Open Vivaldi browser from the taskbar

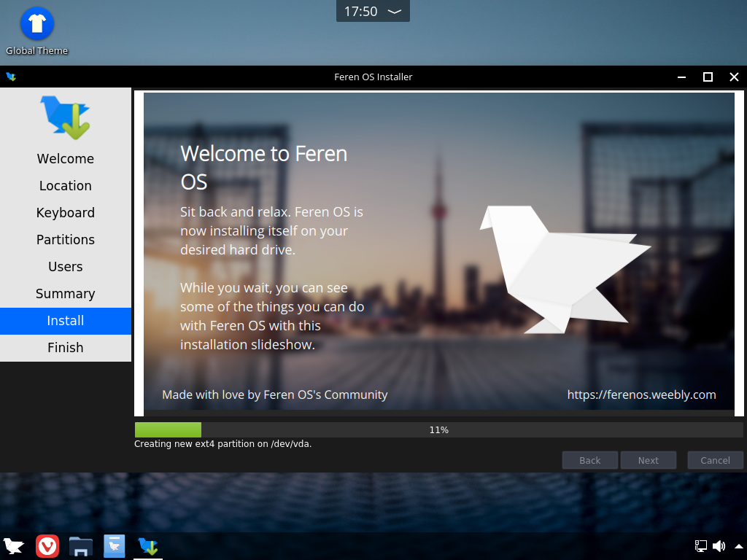(x=47, y=545)
